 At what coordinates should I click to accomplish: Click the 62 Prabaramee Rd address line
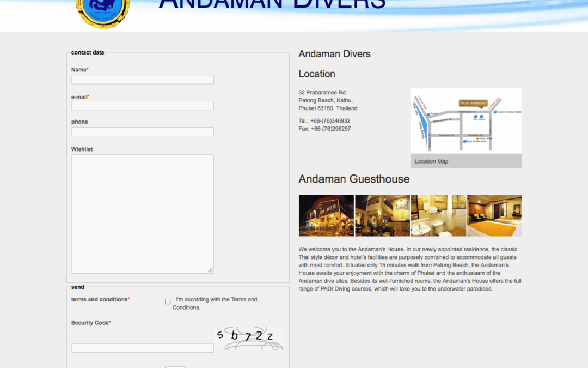[x=322, y=92]
